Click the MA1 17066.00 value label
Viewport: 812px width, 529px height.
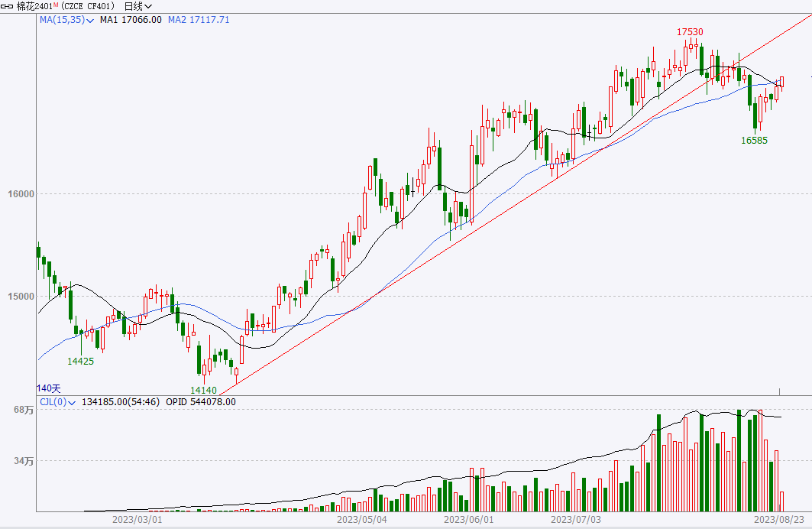[131, 20]
